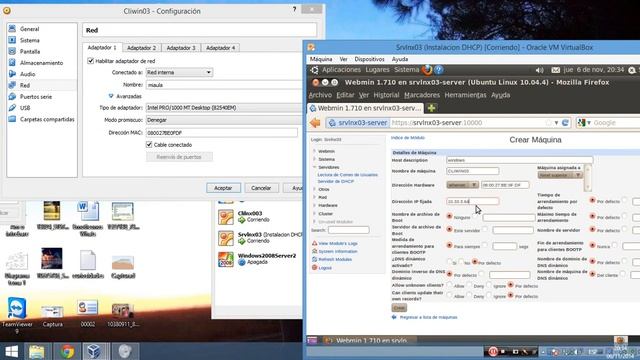Toggle Habilitar adaptador de red checkbox
640x360 pixels.
(91, 61)
